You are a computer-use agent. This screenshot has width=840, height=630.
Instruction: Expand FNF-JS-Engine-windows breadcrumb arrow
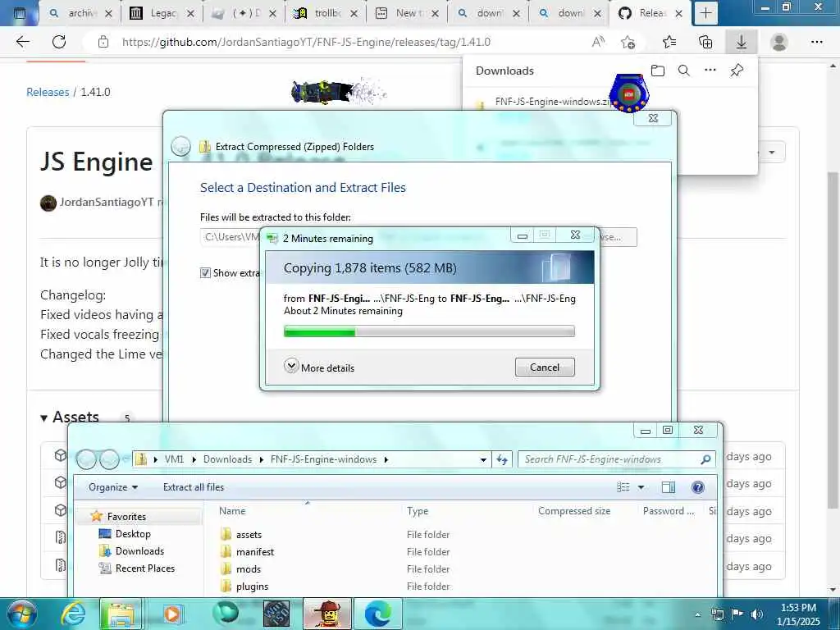pos(386,459)
